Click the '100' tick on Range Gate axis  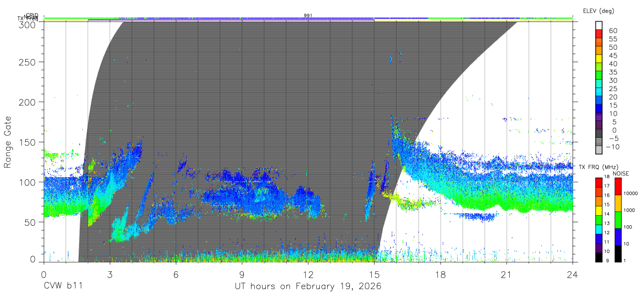coord(27,182)
